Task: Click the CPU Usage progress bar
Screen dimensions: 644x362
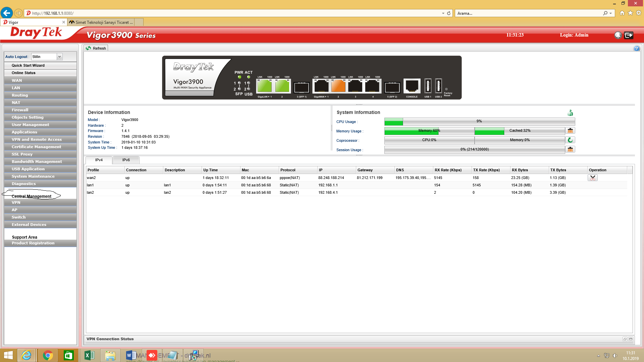Action: tap(479, 121)
